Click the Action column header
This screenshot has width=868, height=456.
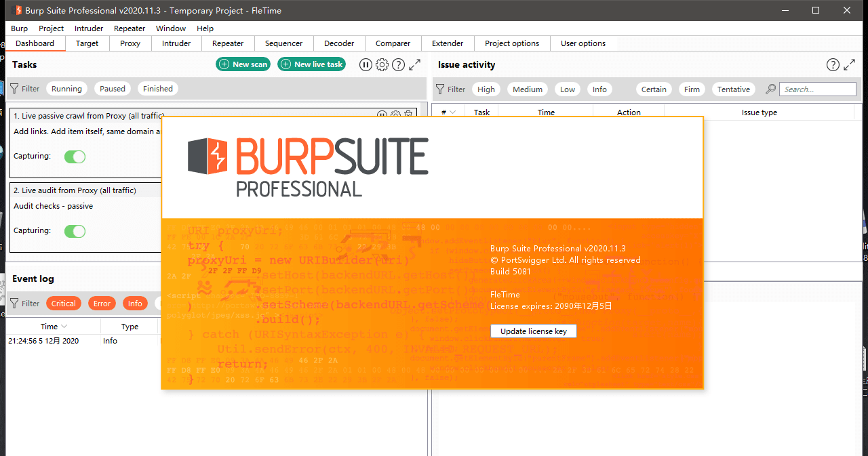coord(629,112)
